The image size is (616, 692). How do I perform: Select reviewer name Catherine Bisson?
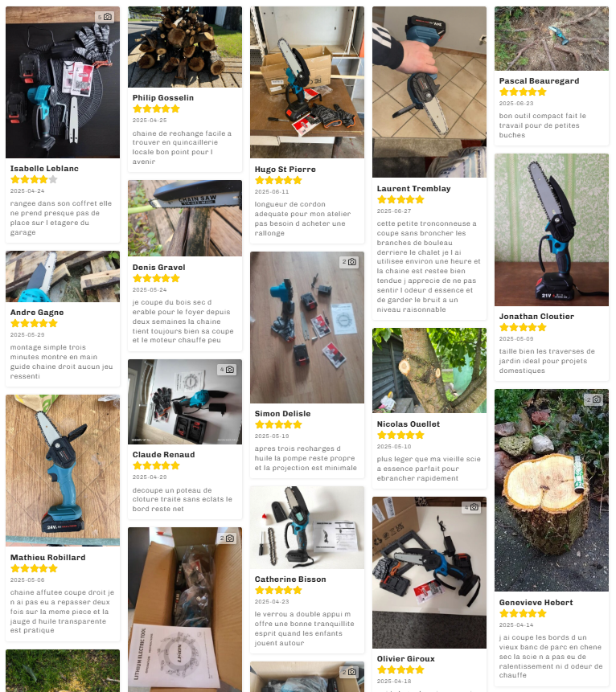point(290,579)
